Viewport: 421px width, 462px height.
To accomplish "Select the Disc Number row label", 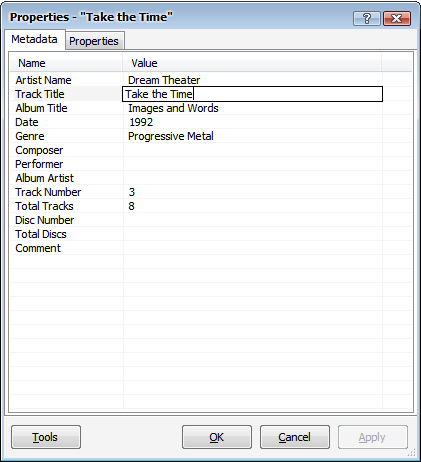I will point(45,220).
